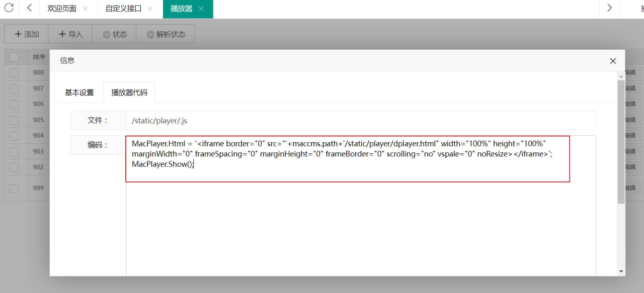Click the 添加 button with plus icon
Viewport: 644px width, 293px height.
tap(27, 34)
